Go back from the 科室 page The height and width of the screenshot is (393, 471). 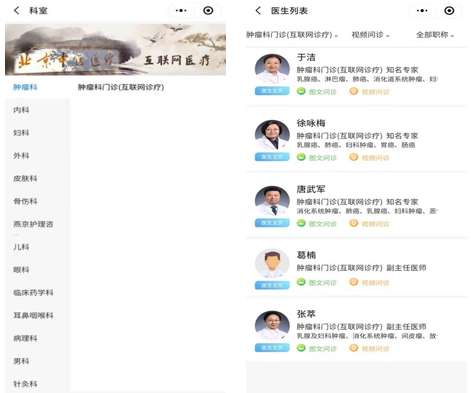click(16, 11)
